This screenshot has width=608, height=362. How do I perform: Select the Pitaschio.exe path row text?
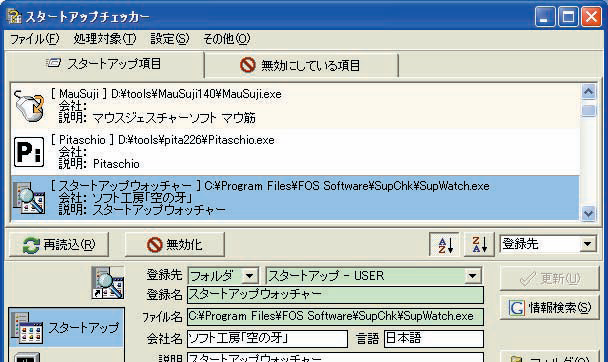point(162,140)
